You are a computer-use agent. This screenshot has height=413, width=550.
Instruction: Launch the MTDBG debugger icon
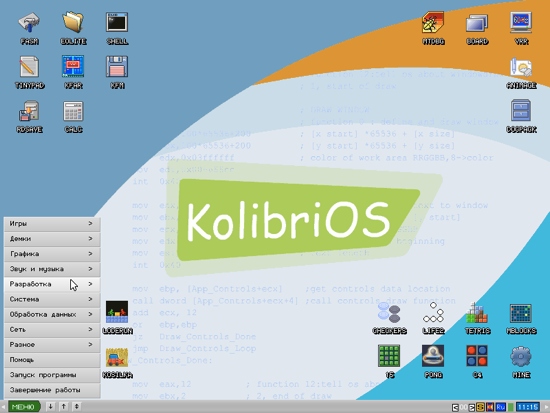tap(433, 28)
